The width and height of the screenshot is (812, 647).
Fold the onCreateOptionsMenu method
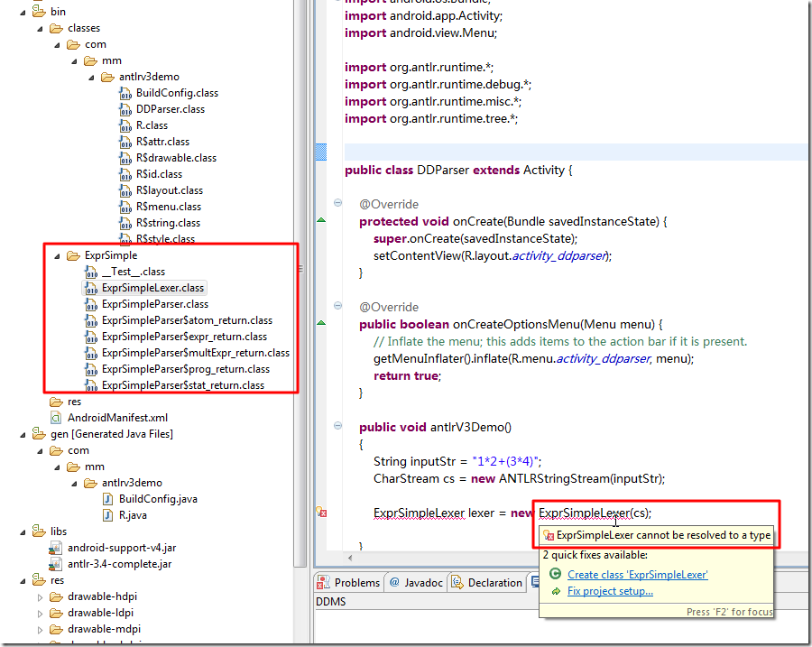[x=337, y=305]
